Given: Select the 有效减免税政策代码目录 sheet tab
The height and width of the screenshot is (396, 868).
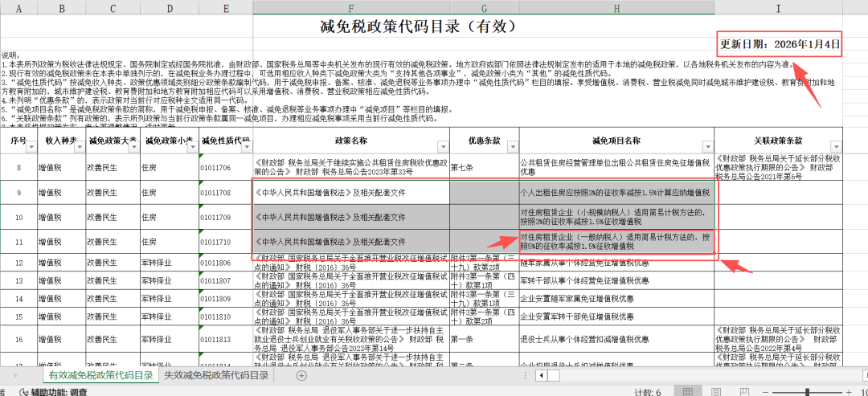Looking at the screenshot, I should click(x=100, y=375).
